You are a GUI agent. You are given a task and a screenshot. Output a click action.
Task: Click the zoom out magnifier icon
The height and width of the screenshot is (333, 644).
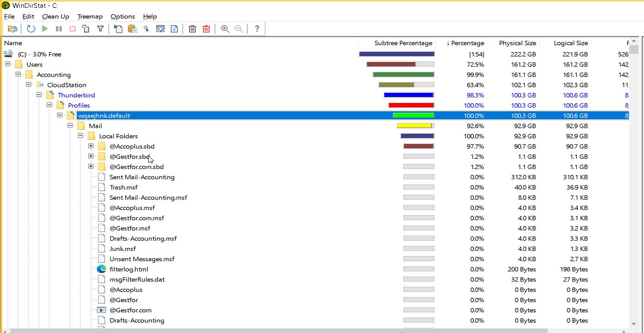click(x=239, y=29)
